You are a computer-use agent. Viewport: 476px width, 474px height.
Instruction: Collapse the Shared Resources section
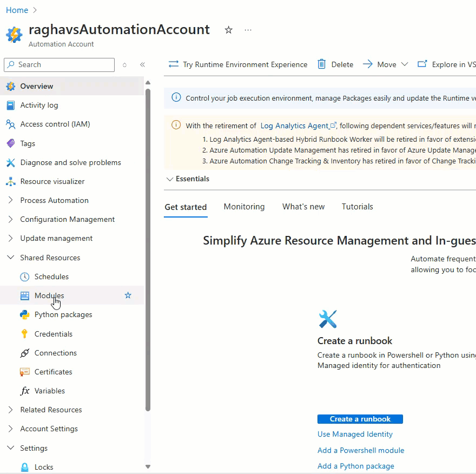coord(11,258)
